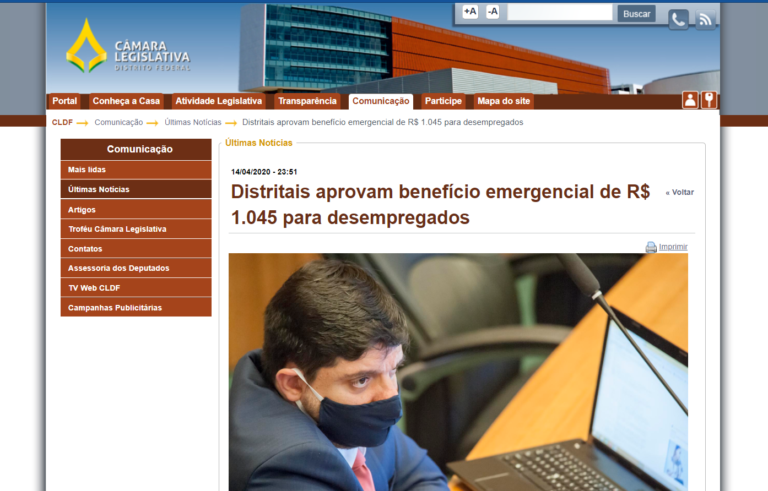Click the article date 14/04/2020 - 23:51
Screen dimensions: 768x491
pyautogui.click(x=264, y=172)
